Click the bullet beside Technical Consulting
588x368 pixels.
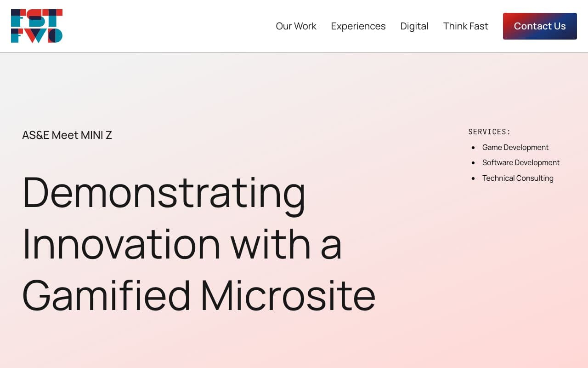coord(474,178)
